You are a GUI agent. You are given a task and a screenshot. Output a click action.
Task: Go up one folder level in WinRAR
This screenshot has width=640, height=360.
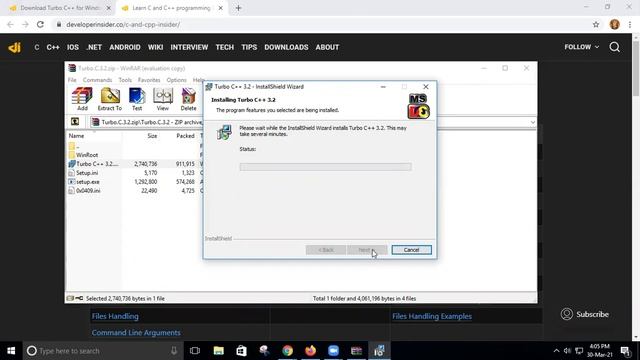75,122
